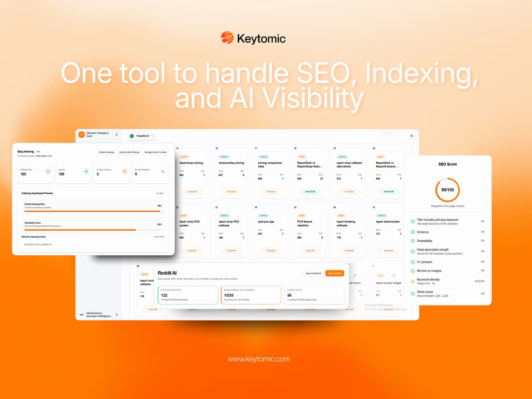Image resolution: width=532 pixels, height=399 pixels.
Task: Click the Keytomic logo icon
Action: point(228,37)
